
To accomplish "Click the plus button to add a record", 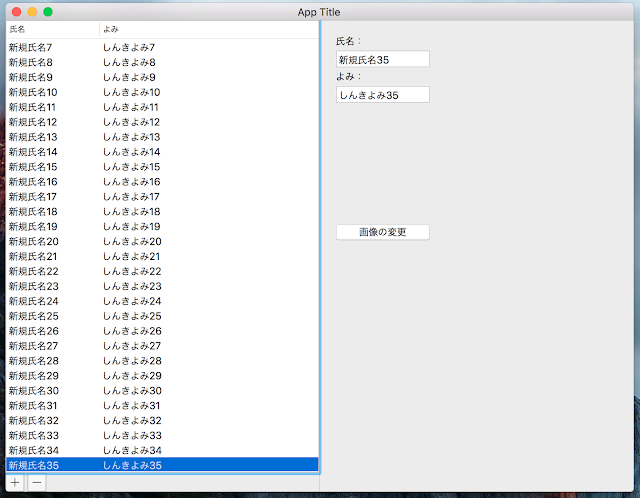I will click(15, 483).
